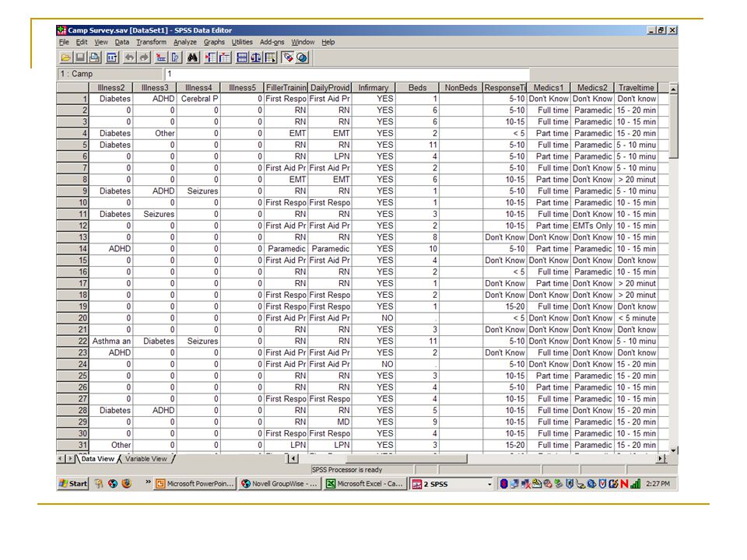Select the FillerTrainin column header
Viewport: 747px width, 560px height.
tap(286, 88)
